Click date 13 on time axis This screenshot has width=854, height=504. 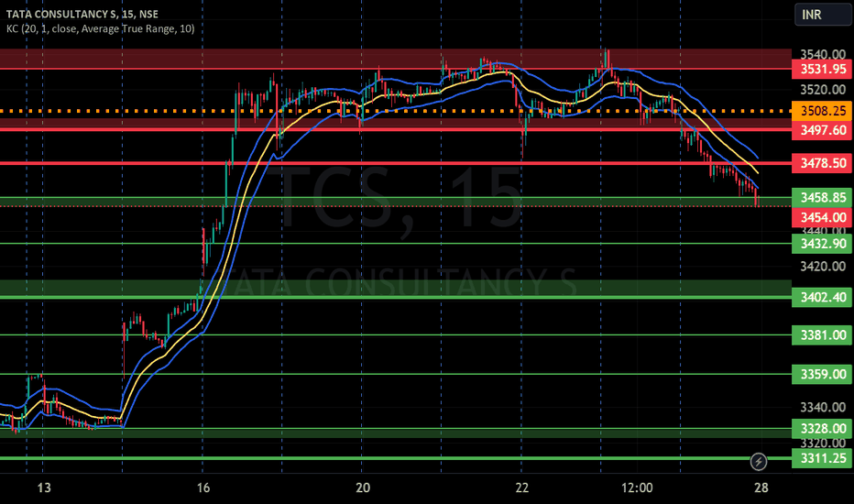(44, 488)
